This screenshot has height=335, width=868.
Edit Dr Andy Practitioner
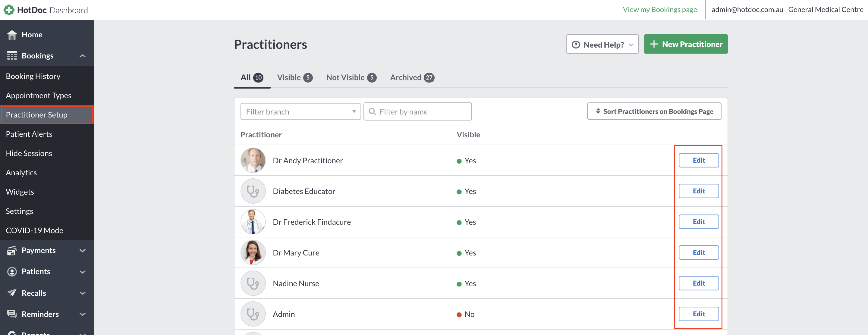coord(699,160)
